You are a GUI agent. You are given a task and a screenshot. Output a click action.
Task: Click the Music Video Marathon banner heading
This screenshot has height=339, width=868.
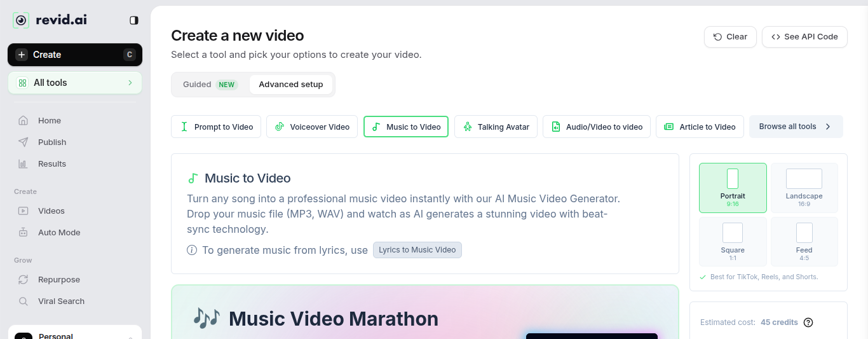[x=334, y=319]
